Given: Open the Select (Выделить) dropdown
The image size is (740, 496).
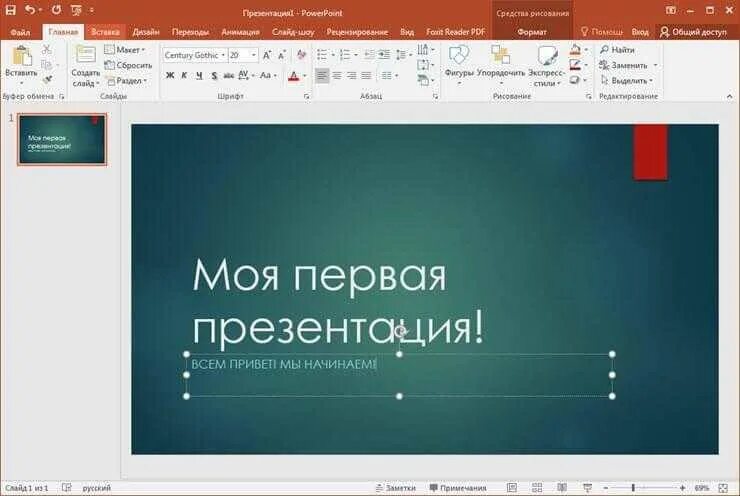Looking at the screenshot, I should (627, 81).
